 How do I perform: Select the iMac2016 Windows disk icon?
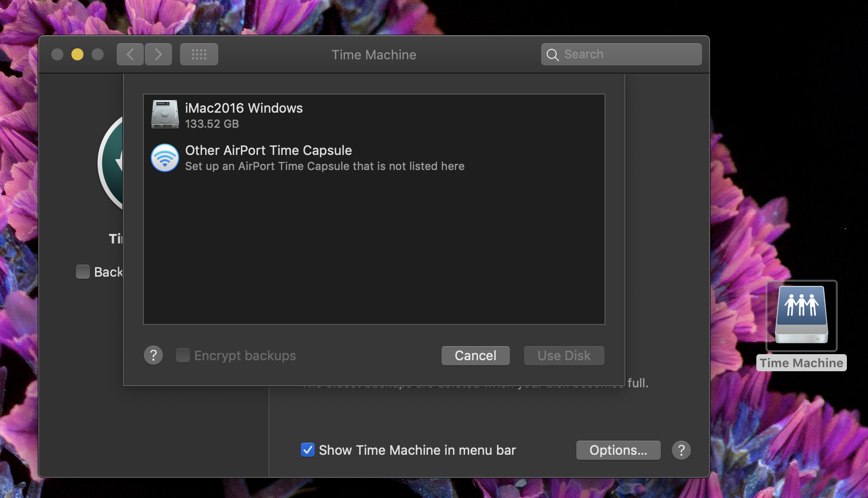[x=165, y=115]
